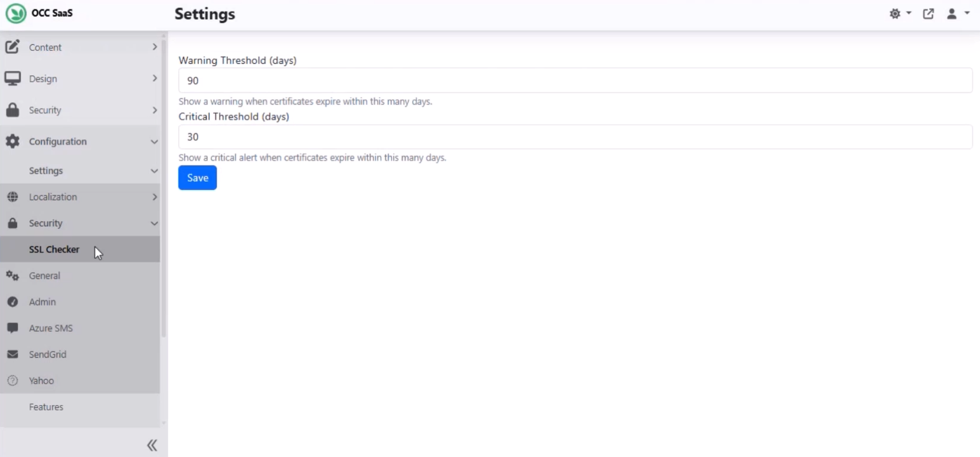Click the Configuration gear icon
Screen dimensions: 980x457
[12, 141]
